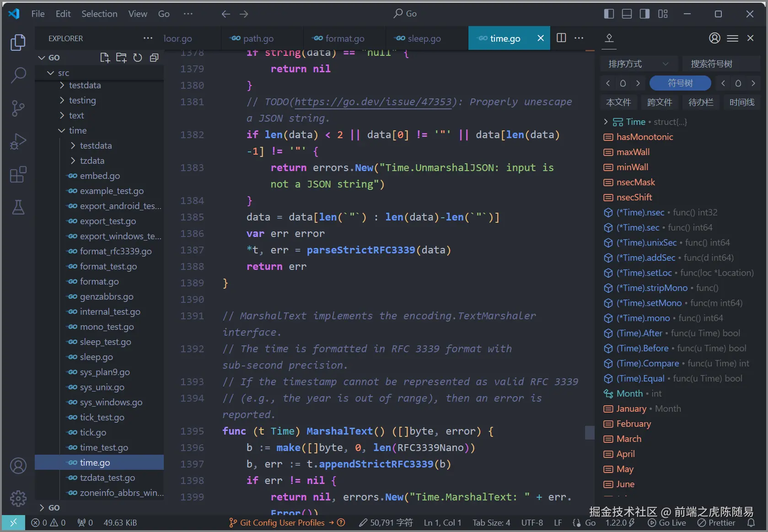The height and width of the screenshot is (532, 768).
Task: Open the notifications bell
Action: pyautogui.click(x=751, y=522)
